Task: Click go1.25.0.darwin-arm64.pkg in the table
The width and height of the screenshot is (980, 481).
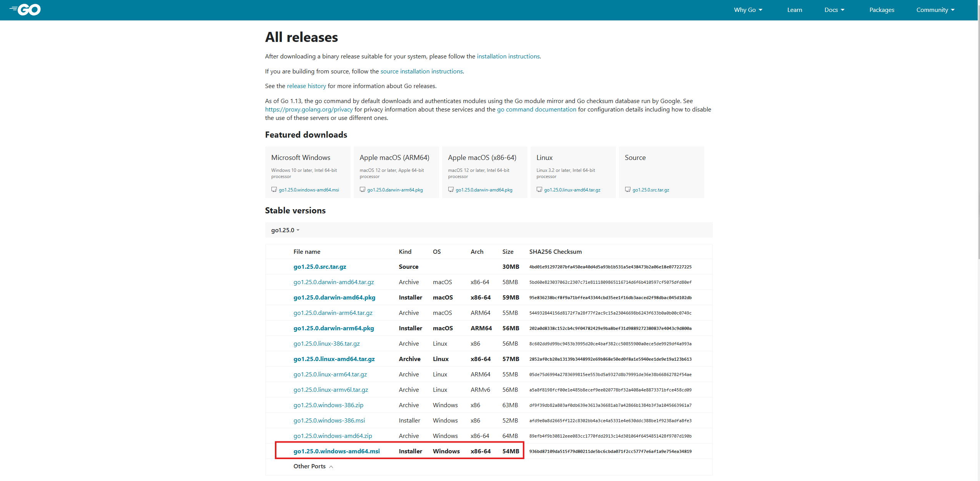Action: pyautogui.click(x=334, y=328)
